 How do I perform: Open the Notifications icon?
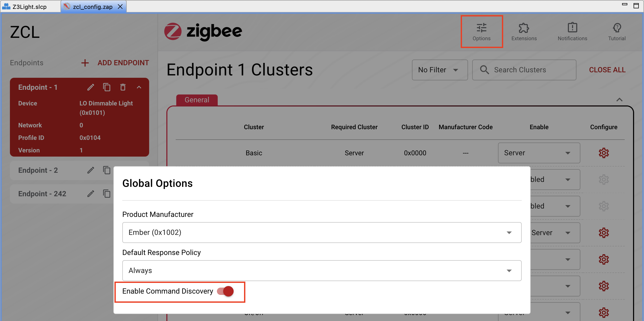point(572,27)
